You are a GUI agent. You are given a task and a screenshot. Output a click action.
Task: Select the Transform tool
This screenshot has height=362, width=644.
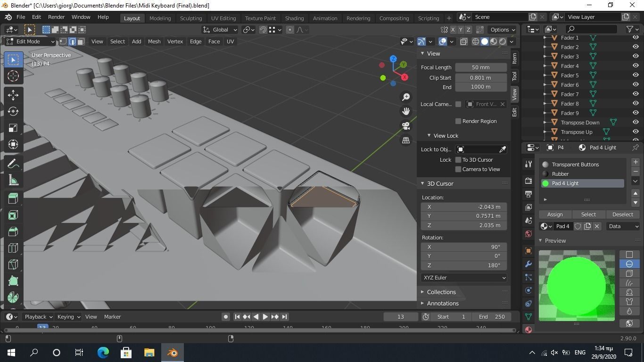click(13, 144)
